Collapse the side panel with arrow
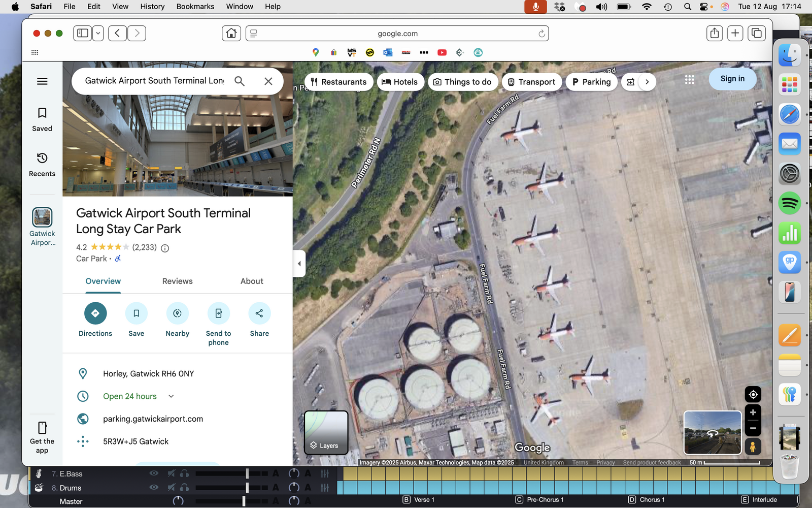Screen dimensions: 812x508 [x=299, y=263]
